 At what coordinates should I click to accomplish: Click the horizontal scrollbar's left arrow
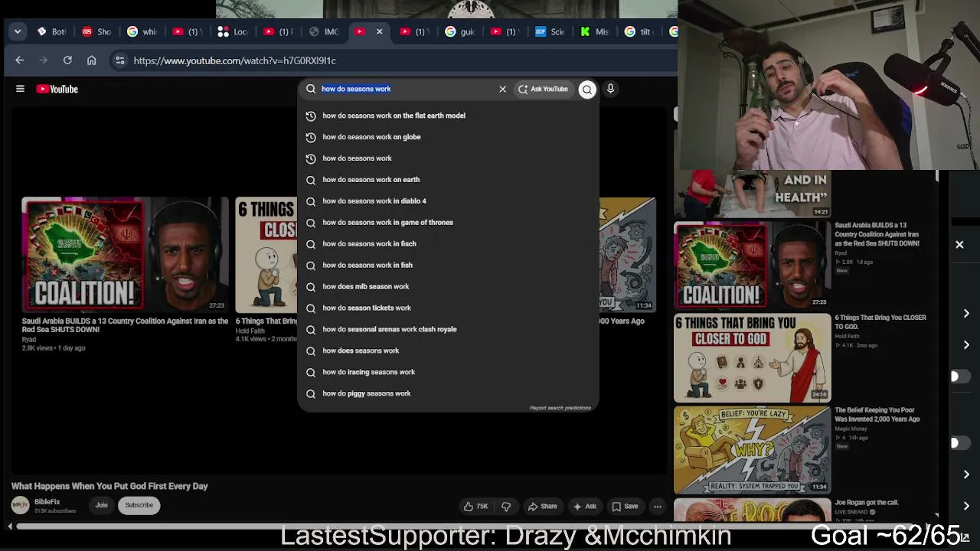[10, 527]
